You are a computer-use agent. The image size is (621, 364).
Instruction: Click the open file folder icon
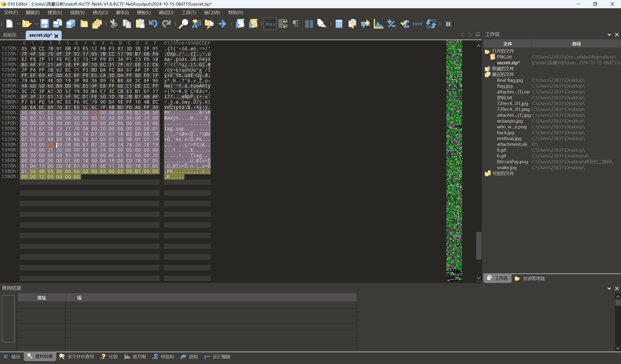click(27, 24)
